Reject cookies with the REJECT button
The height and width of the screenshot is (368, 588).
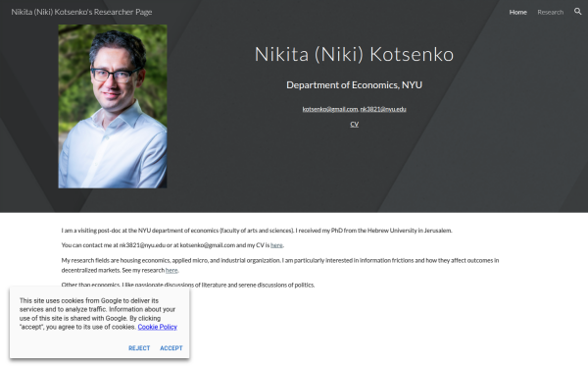tap(139, 348)
